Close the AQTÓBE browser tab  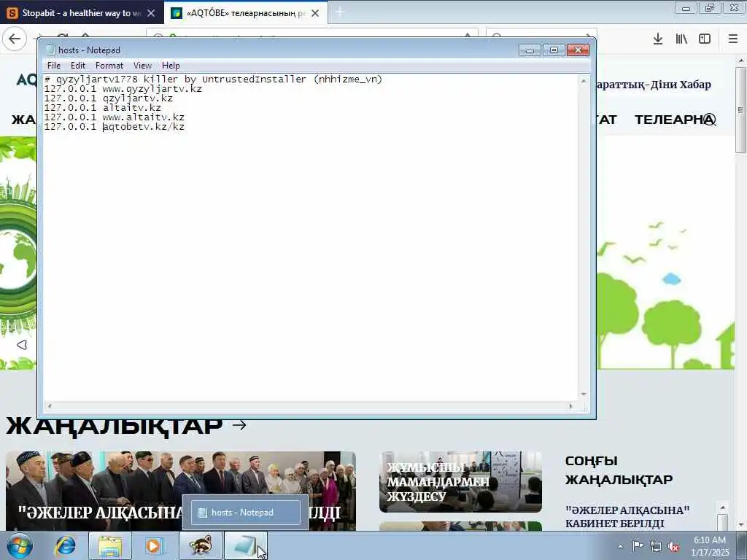coord(315,13)
